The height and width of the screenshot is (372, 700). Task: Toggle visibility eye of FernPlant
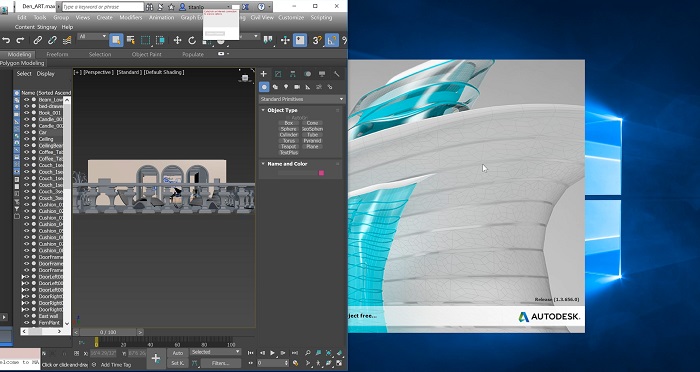pos(26,322)
